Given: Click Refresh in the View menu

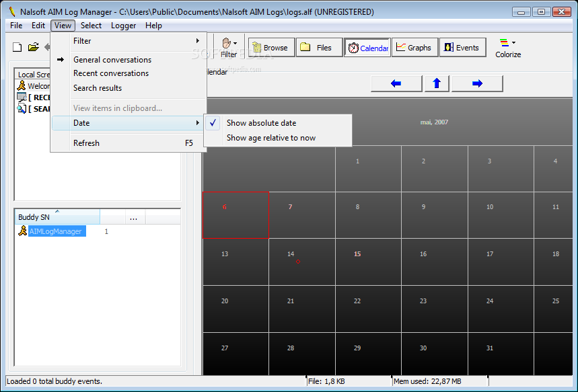Looking at the screenshot, I should (x=129, y=143).
